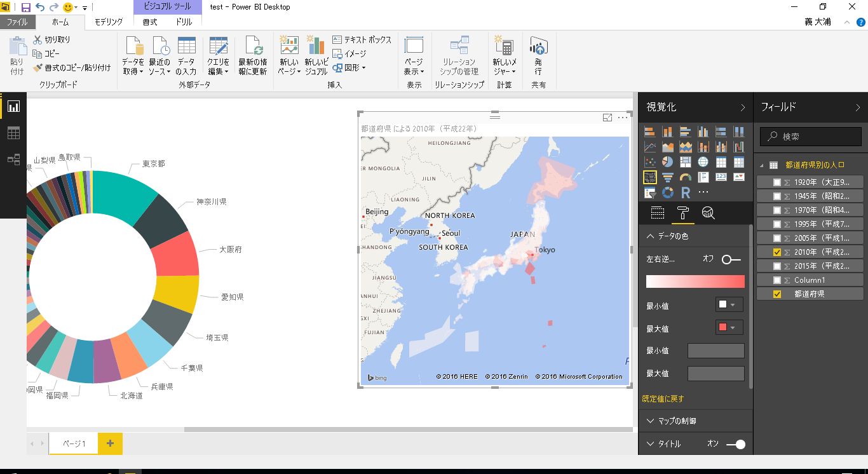Viewport: 868px width, 474px height.
Task: Click the 最新の情報に更新 refresh icon
Action: pyautogui.click(x=253, y=55)
